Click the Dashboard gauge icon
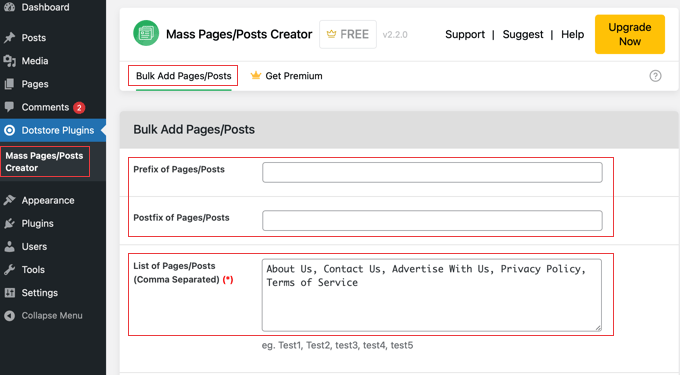 click(10, 7)
